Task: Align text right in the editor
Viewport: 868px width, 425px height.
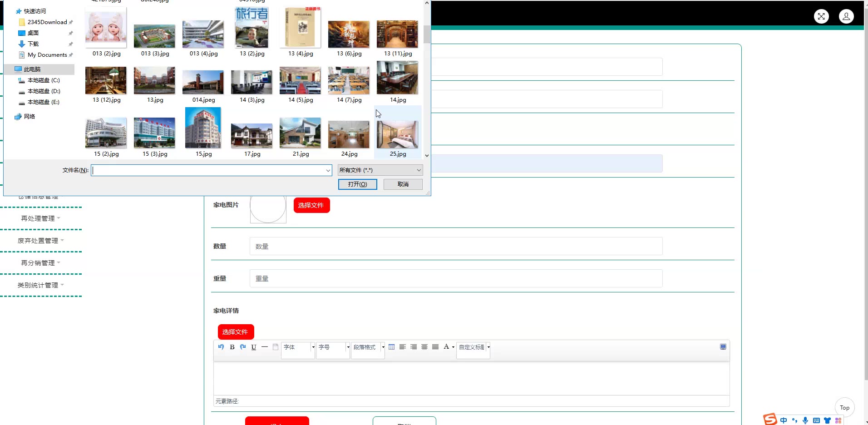Action: (414, 347)
